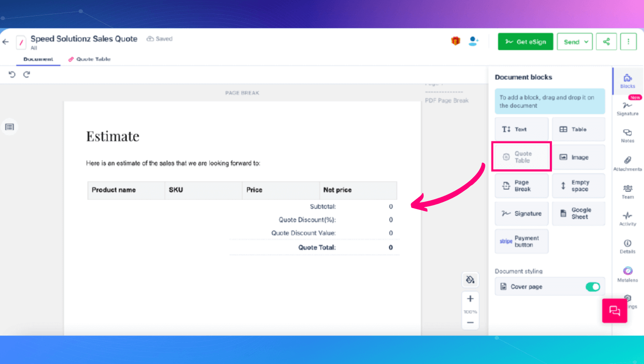Select the Image block
The image size is (644, 364).
point(579,157)
